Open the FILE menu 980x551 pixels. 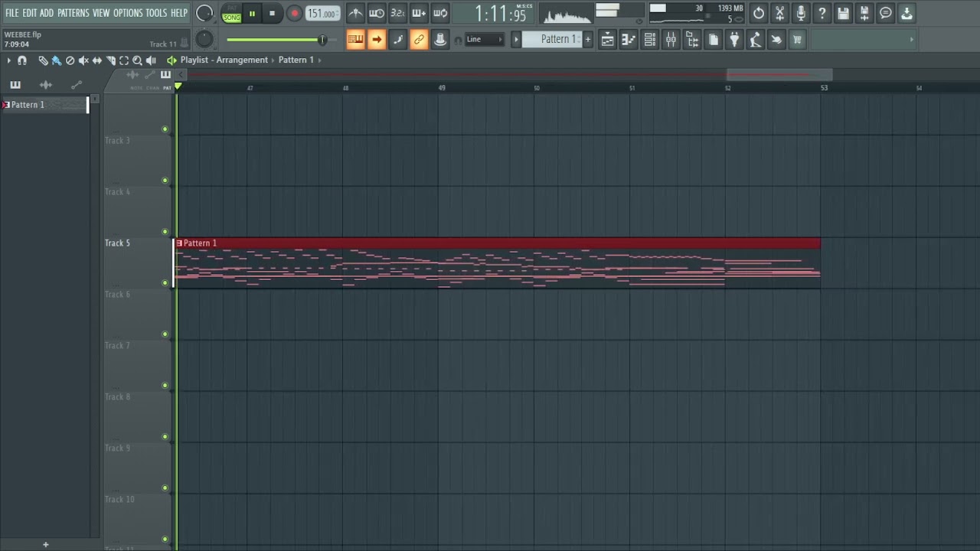[x=11, y=13]
